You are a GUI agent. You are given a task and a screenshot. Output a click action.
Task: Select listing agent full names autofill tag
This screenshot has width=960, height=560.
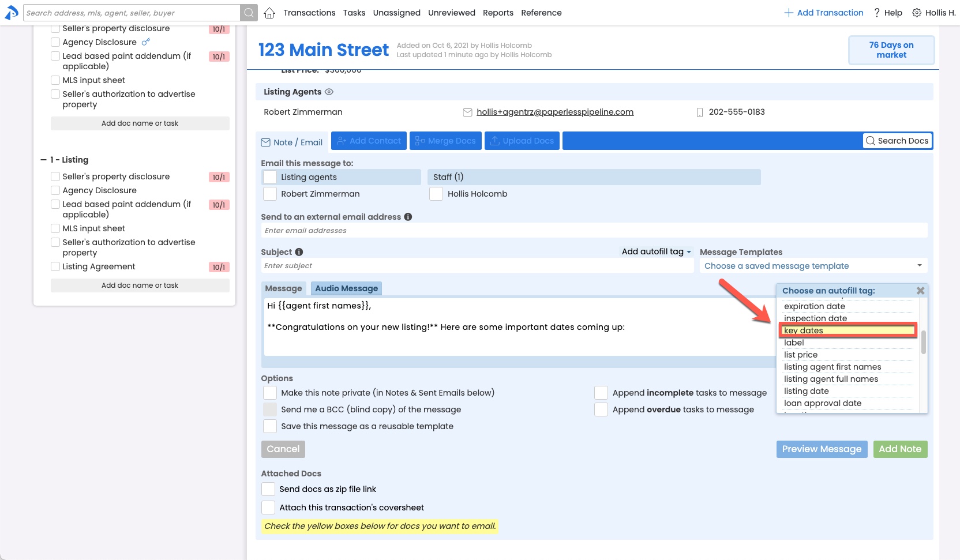[847, 379]
